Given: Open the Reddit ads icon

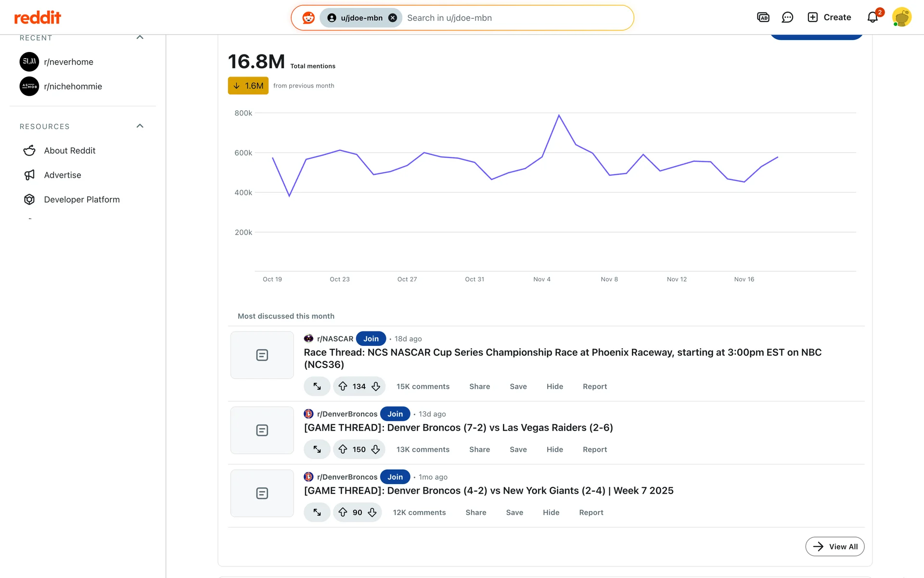Looking at the screenshot, I should [763, 17].
